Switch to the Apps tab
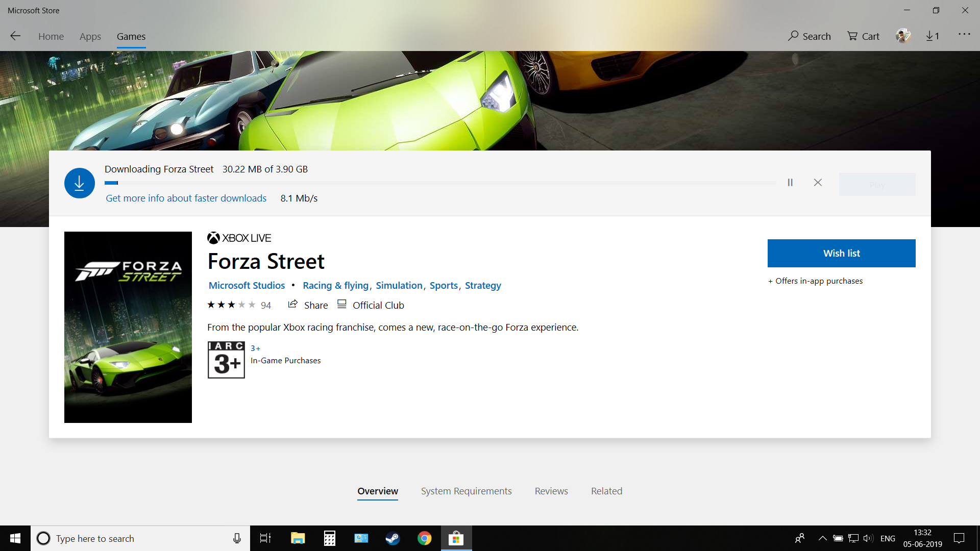This screenshot has width=980, height=551. (90, 36)
